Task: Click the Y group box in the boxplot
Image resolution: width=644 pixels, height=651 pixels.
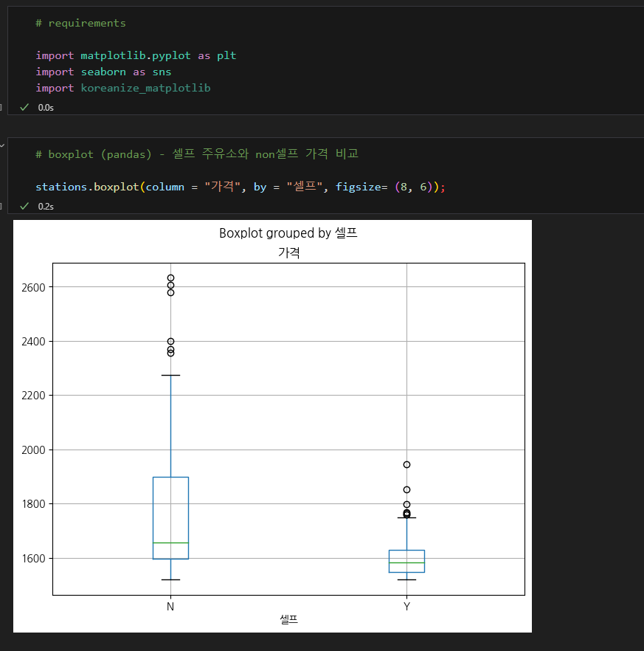Action: [406, 561]
